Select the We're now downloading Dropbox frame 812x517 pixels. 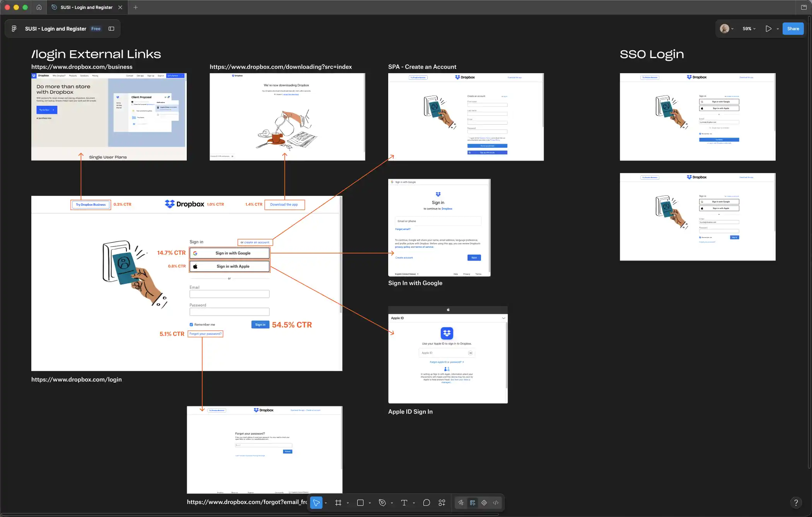(x=287, y=117)
